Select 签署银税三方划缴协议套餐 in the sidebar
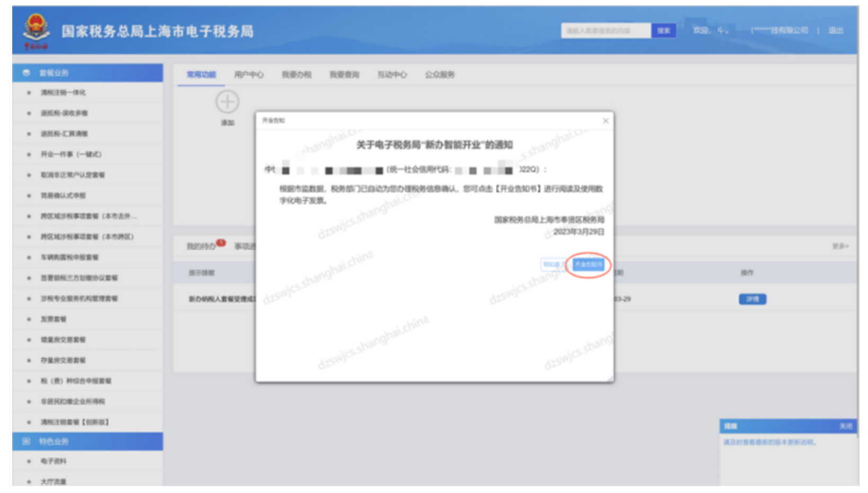868x493 pixels. click(x=79, y=278)
